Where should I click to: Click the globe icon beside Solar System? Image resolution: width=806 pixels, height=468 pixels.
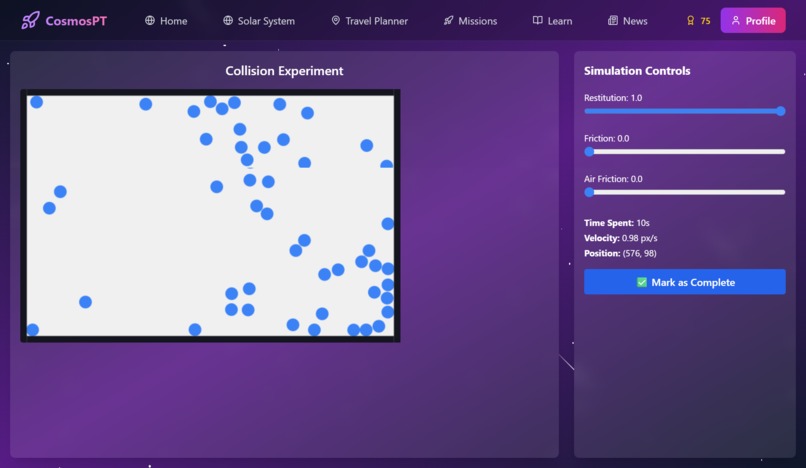(228, 21)
